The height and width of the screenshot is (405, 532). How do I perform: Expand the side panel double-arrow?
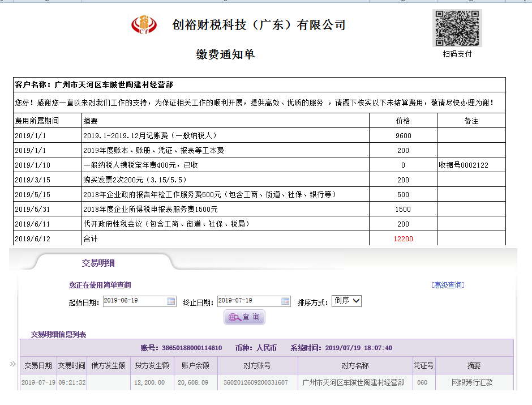[13, 364]
